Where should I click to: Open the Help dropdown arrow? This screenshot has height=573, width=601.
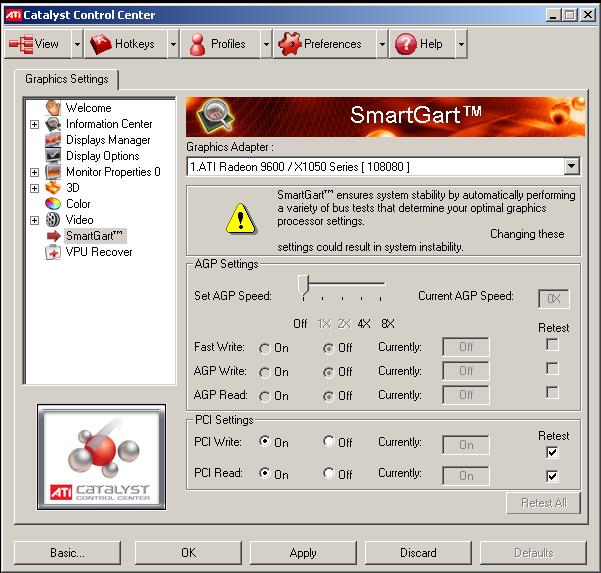pos(461,44)
